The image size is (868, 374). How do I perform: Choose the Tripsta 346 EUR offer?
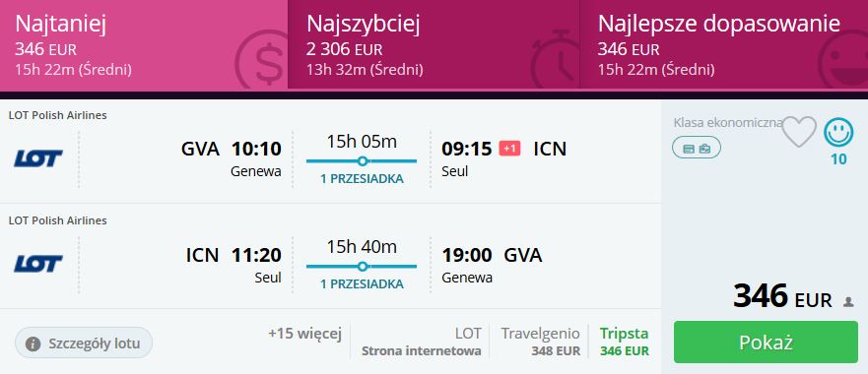coord(625,342)
